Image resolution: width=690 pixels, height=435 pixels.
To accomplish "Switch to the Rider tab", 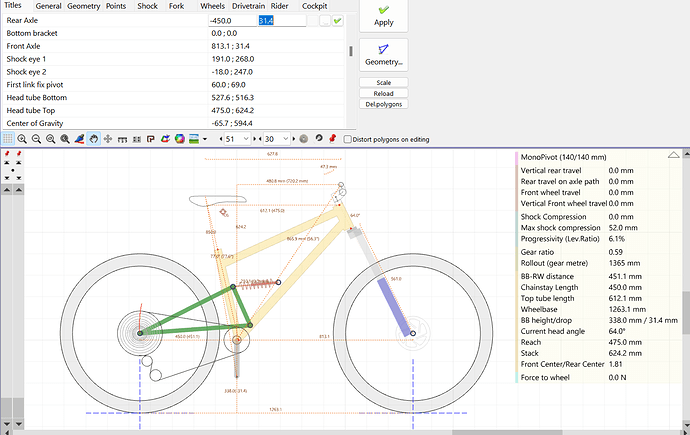I will click(279, 6).
